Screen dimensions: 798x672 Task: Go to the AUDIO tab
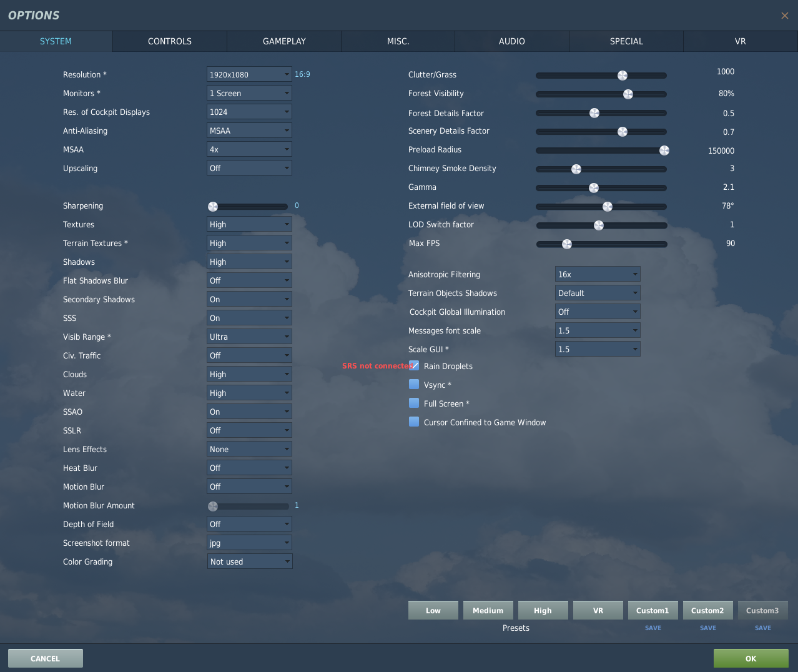pyautogui.click(x=512, y=41)
